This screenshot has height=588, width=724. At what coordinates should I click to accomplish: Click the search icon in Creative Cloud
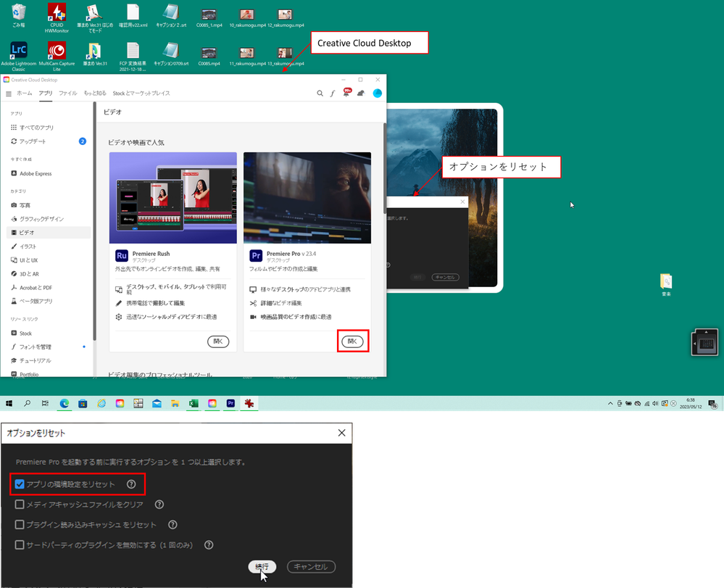coord(320,93)
